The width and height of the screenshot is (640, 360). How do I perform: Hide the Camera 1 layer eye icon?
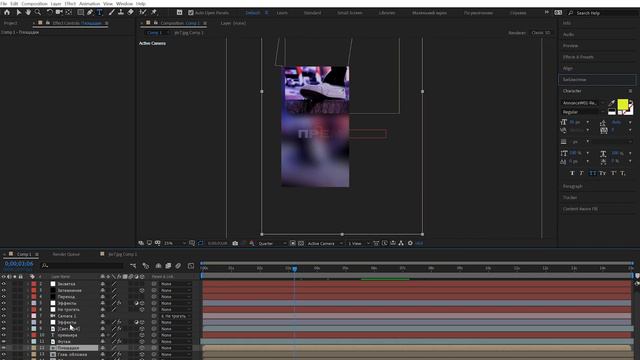click(4, 316)
